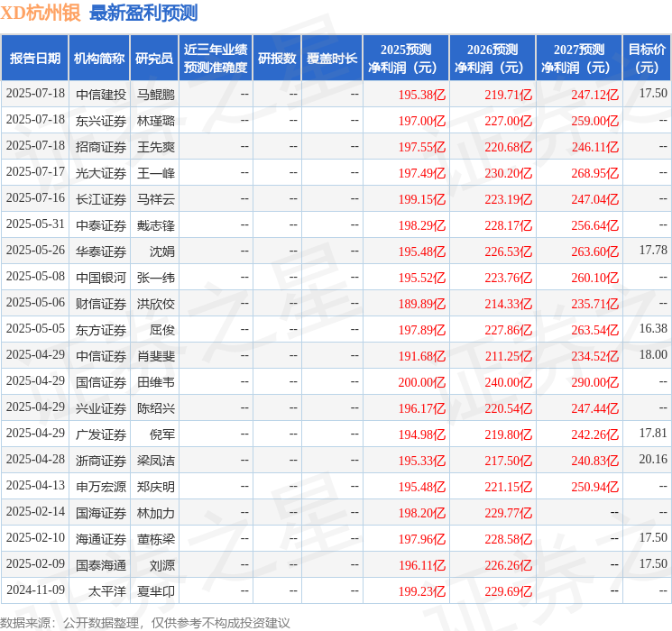This screenshot has height=631, width=672.
Task: Click the 2025 forecast value 200.00亿
Action: coord(422,382)
